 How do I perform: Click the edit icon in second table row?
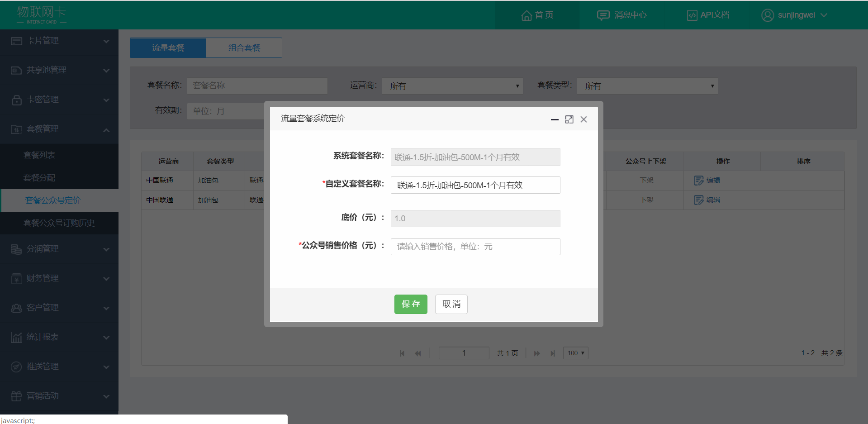698,200
